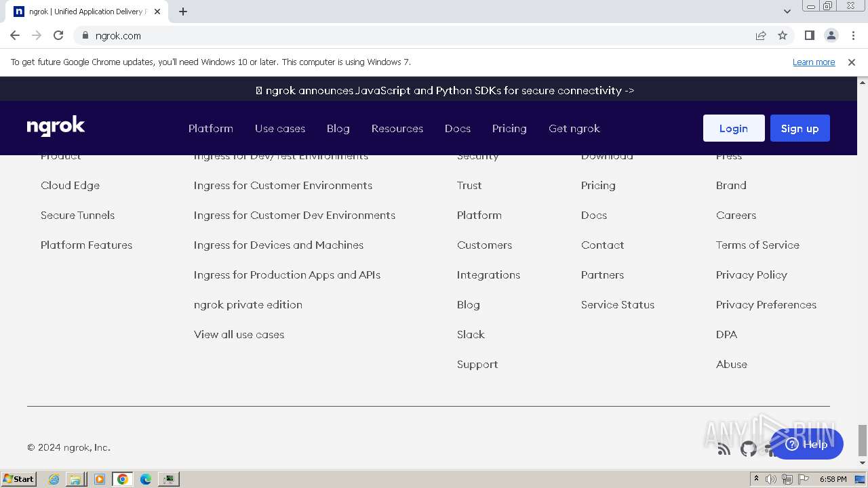Open Ingress for Devices and Machines
This screenshot has width=868, height=488.
tap(279, 245)
